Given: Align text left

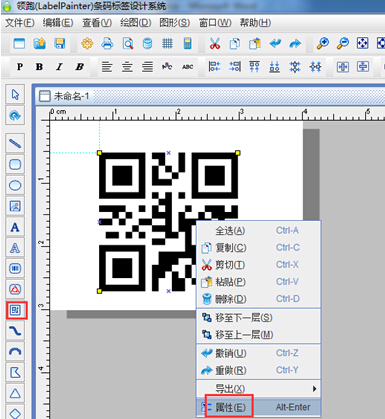Looking at the screenshot, I should [x=107, y=67].
